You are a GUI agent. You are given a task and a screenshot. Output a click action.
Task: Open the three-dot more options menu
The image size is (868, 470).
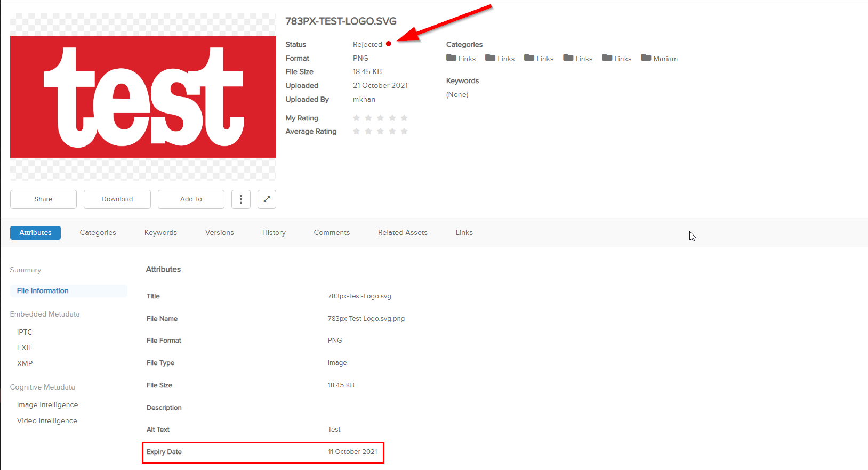pos(241,199)
